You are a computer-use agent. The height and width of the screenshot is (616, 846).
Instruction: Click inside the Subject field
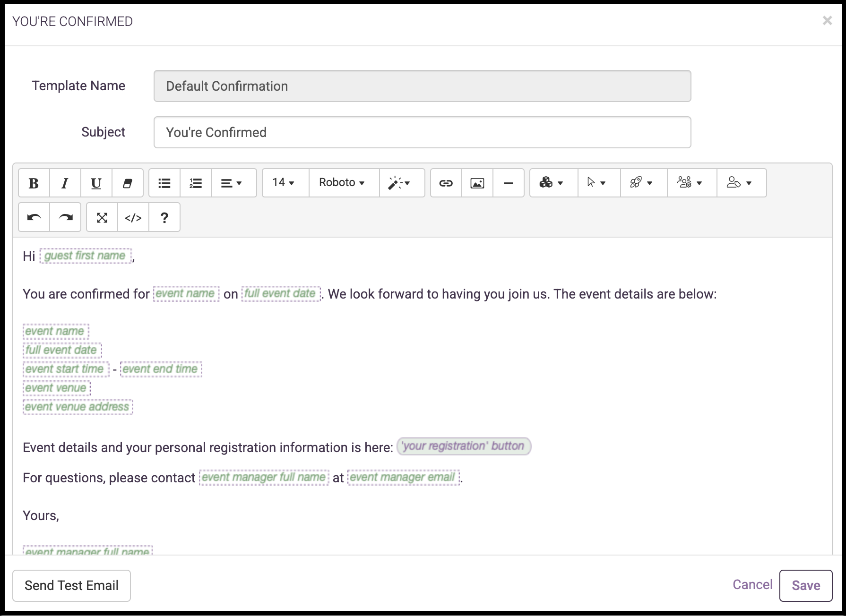coord(422,132)
